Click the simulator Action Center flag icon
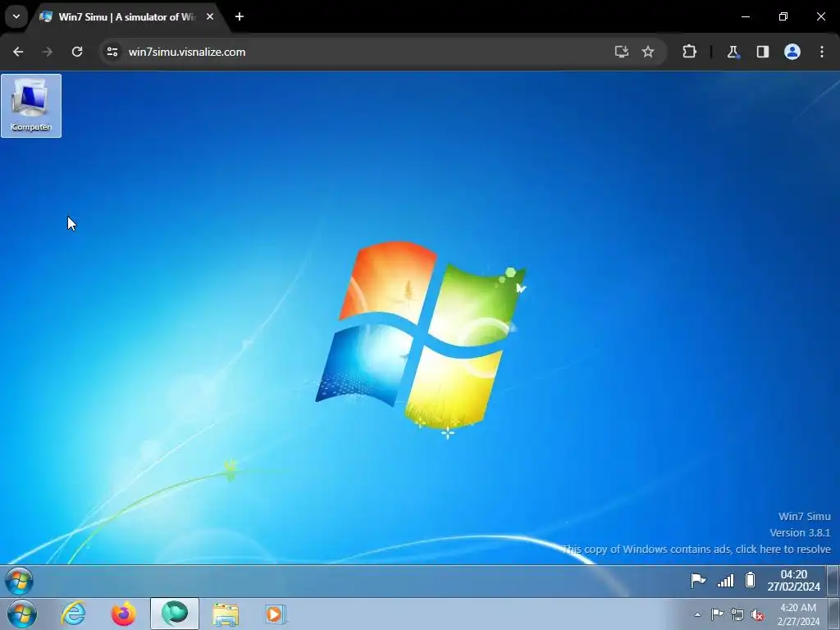 click(698, 580)
